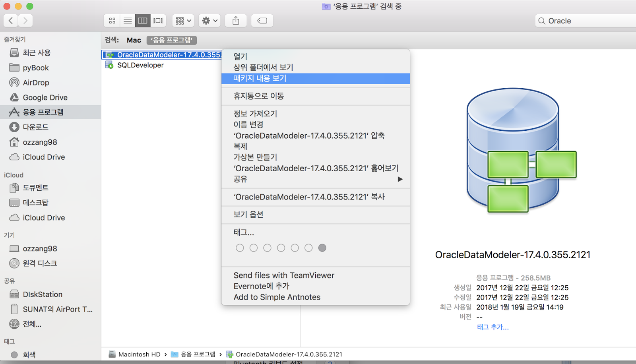Viewport: 636px width, 364px height.
Task: Click the 태그 추가 link
Action: coord(492,327)
